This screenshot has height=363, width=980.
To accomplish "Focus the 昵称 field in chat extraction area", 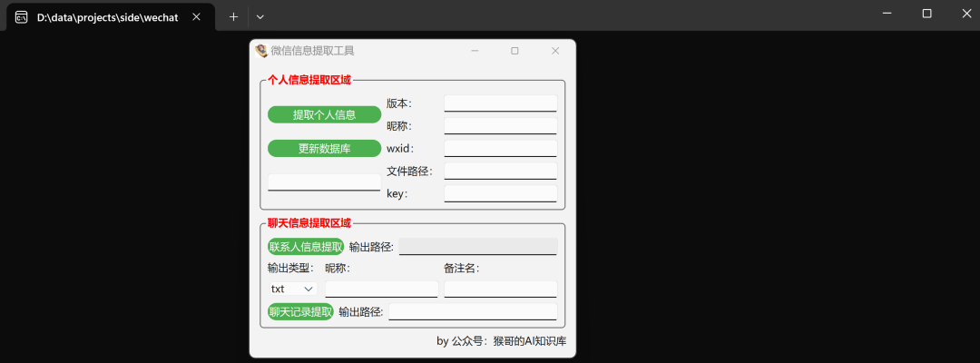I will click(381, 289).
